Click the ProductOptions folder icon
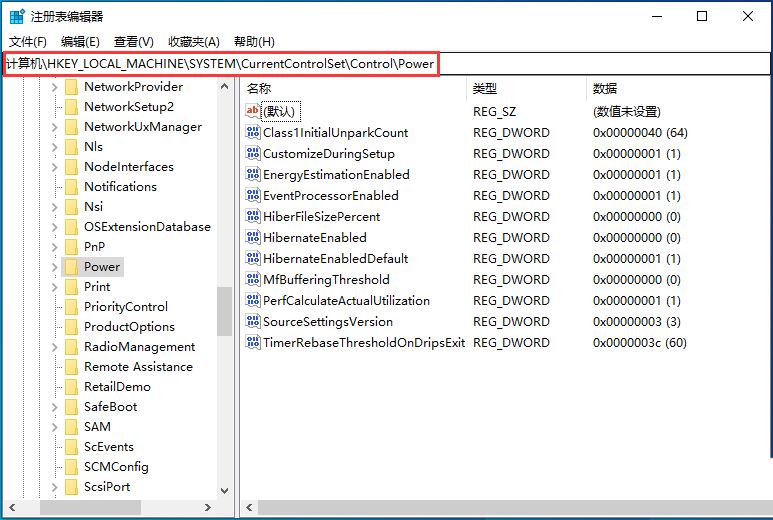The image size is (773, 520). 71,327
